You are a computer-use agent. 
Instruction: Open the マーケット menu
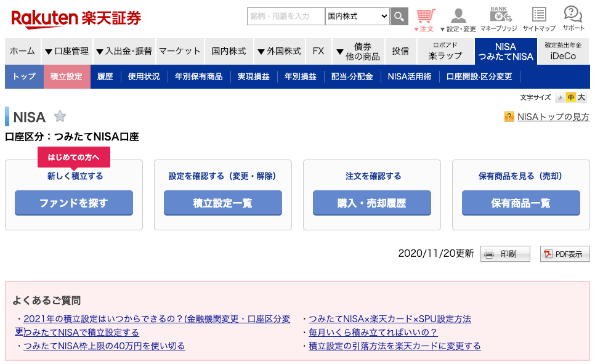click(x=180, y=51)
